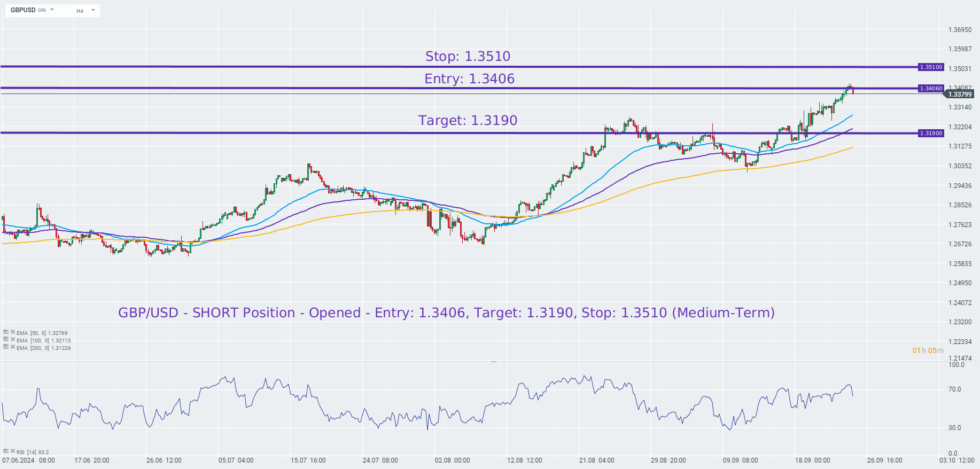Expand the GBPUSD symbol dropdown arrow
This screenshot has height=469, width=980.
(52, 10)
